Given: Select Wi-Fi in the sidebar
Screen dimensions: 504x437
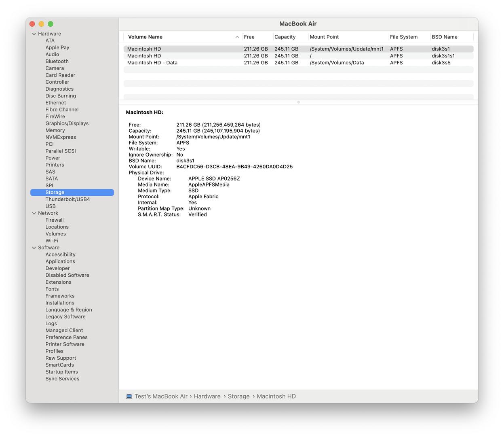Looking at the screenshot, I should [52, 241].
